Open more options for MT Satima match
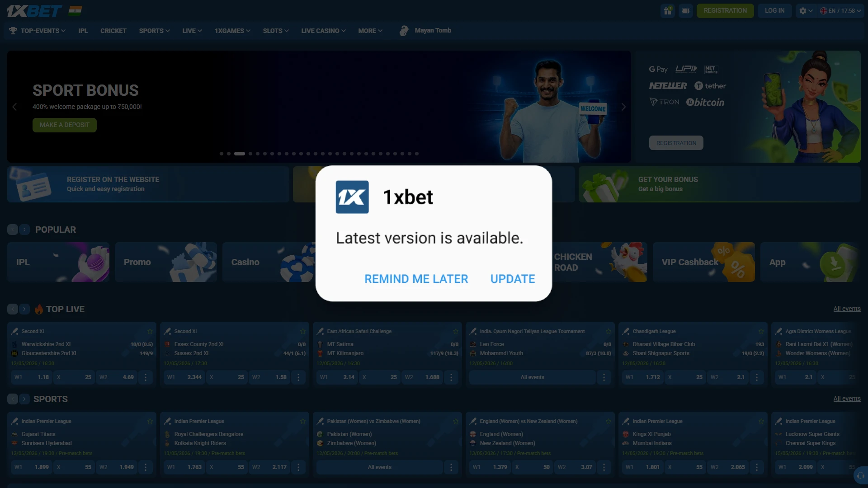 click(x=451, y=377)
